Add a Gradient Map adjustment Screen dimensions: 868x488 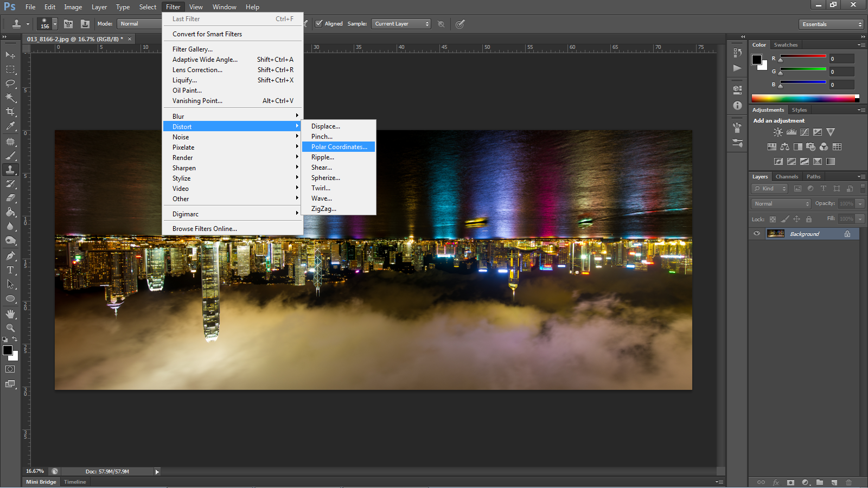831,161
